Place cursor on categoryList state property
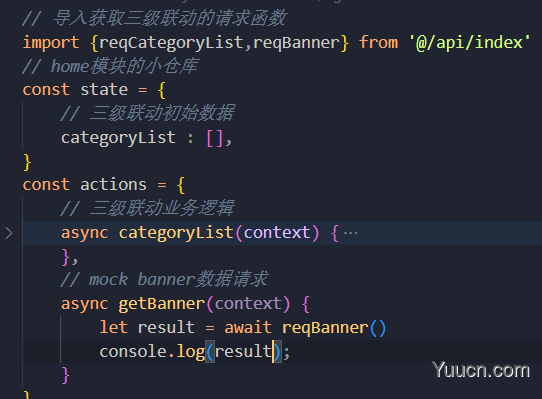The width and height of the screenshot is (542, 399). coord(118,138)
